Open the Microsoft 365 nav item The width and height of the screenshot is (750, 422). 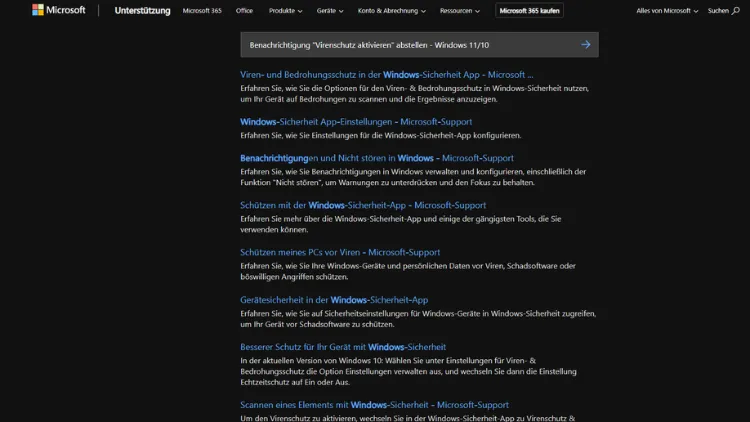point(202,11)
